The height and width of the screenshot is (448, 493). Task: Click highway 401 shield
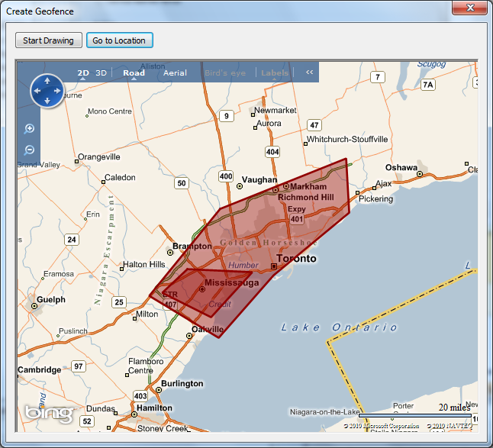click(x=297, y=219)
